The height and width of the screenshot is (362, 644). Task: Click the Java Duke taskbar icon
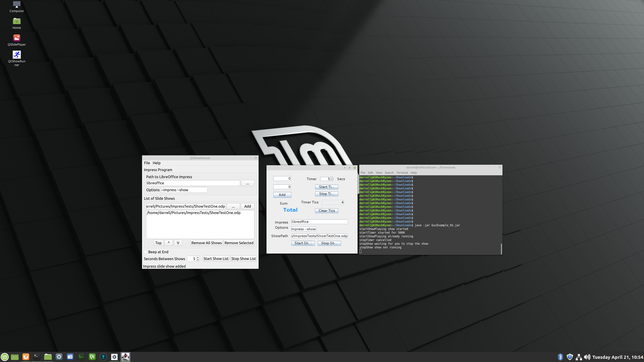click(125, 357)
